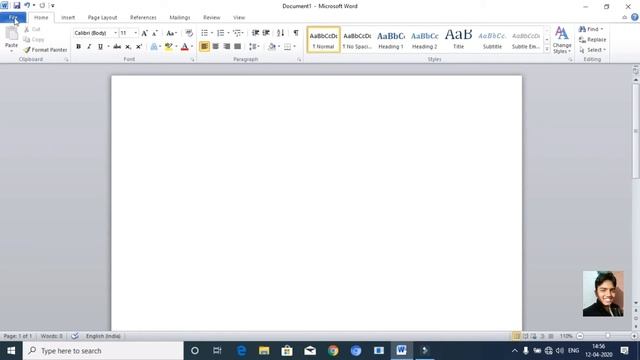Toggle Align Text Left button
The width and height of the screenshot is (640, 360).
204,47
